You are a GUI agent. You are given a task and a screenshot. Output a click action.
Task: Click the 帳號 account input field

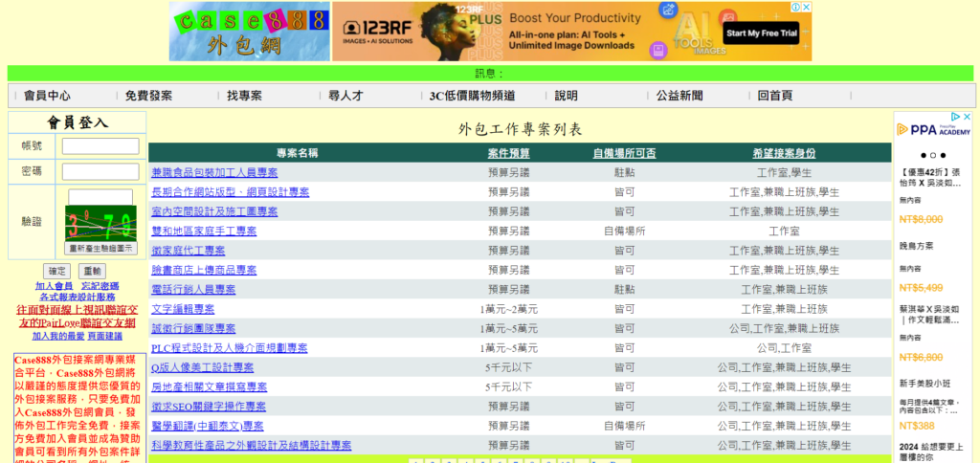(x=100, y=146)
